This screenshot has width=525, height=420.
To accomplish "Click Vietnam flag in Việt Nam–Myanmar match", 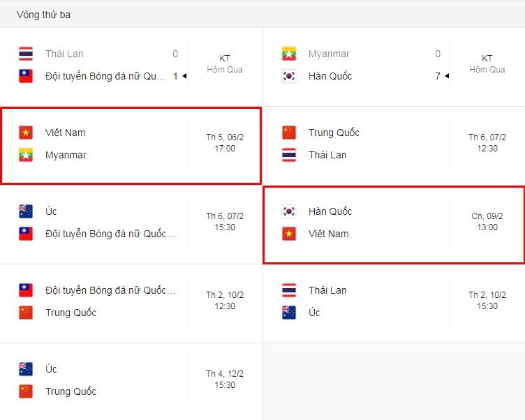I will (26, 133).
